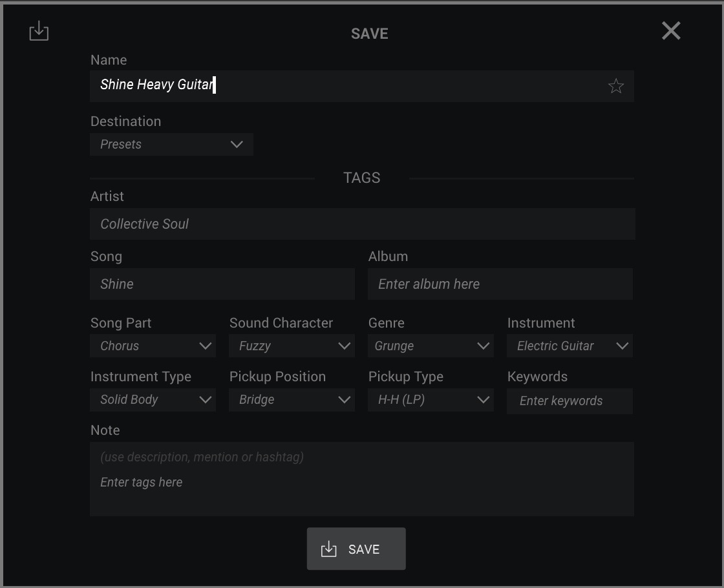Open the Destination Presets dropdown
The width and height of the screenshot is (724, 588).
[x=171, y=145]
